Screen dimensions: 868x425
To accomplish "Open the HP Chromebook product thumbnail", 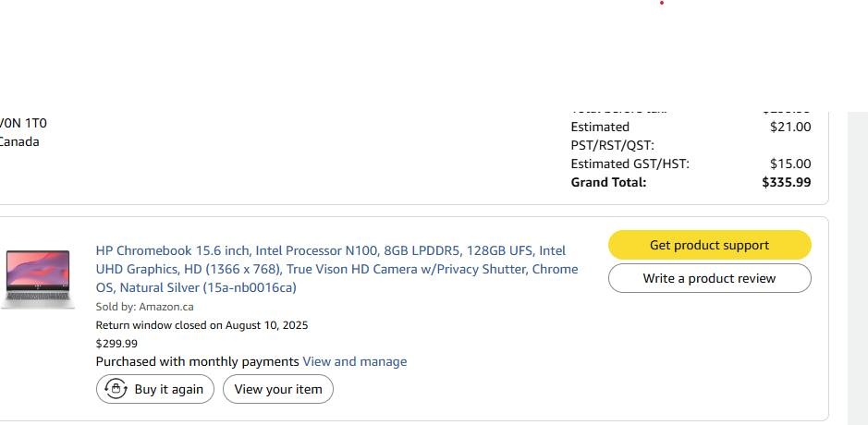I will coord(38,279).
